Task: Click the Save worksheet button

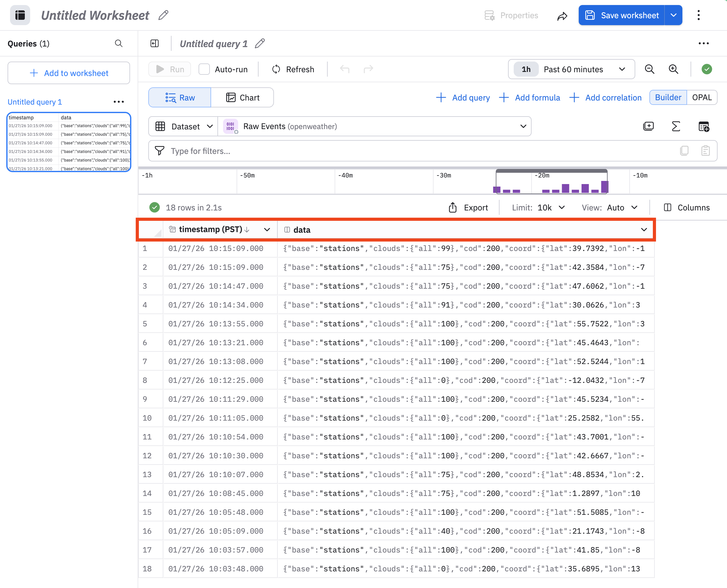Action: tap(621, 15)
